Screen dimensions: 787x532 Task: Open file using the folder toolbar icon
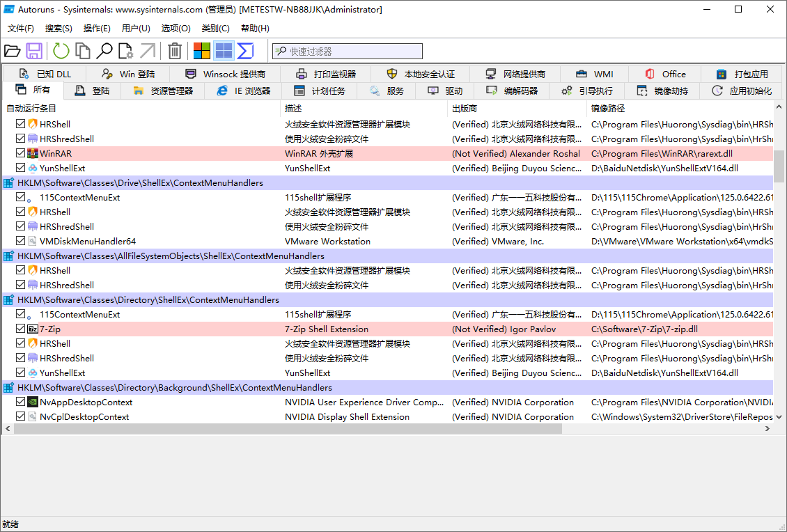tap(12, 51)
